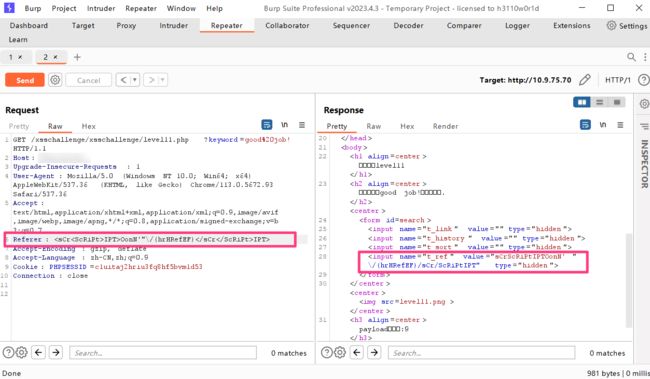This screenshot has width=650, height=379.
Task: Toggle request word wrap icon
Action: 267,124
